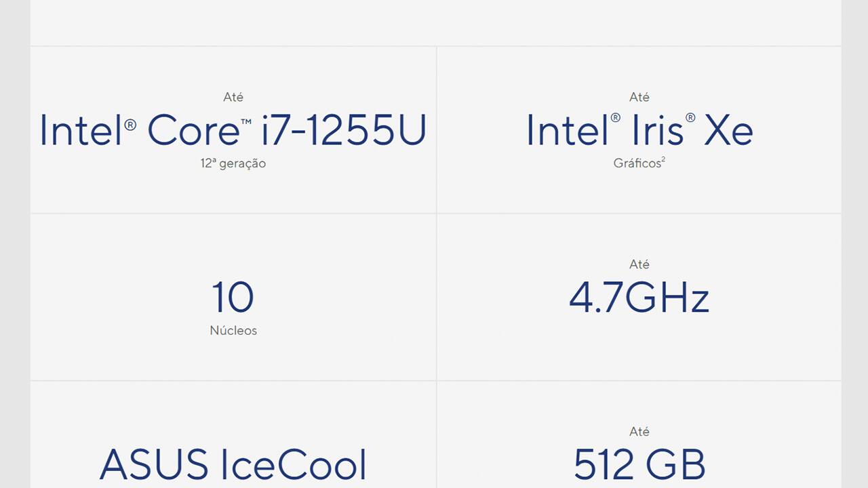Click Até label above Intel Core
This screenshot has height=488, width=868.
tap(233, 97)
